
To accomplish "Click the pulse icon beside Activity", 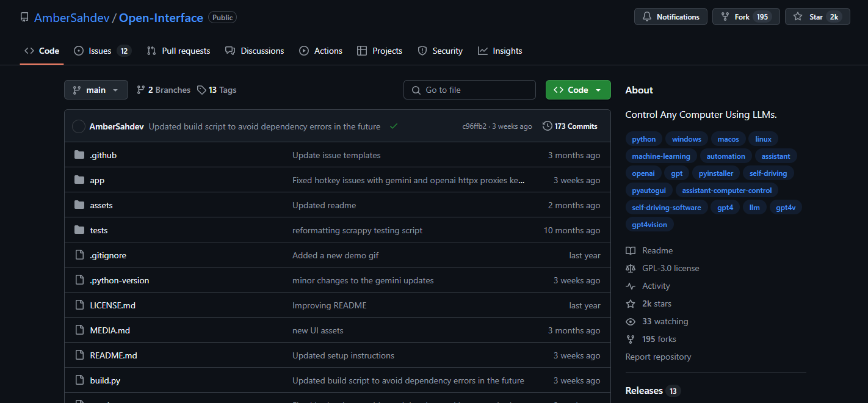I will click(631, 286).
